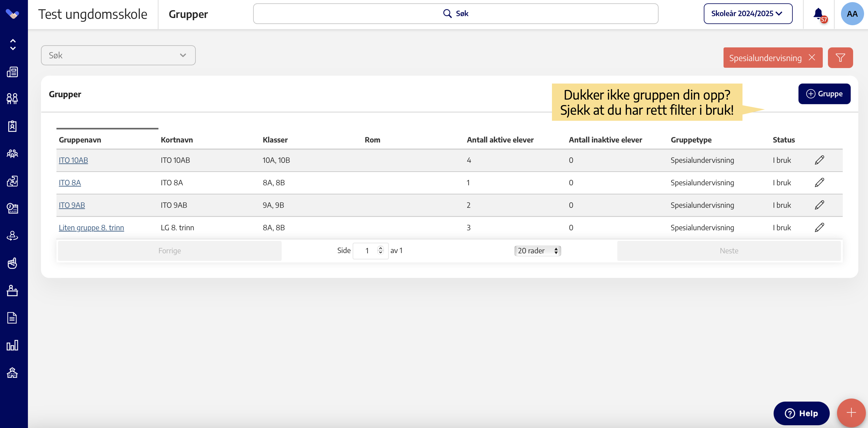Click the app logo in the sidebar
This screenshot has height=428, width=868.
(12, 14)
